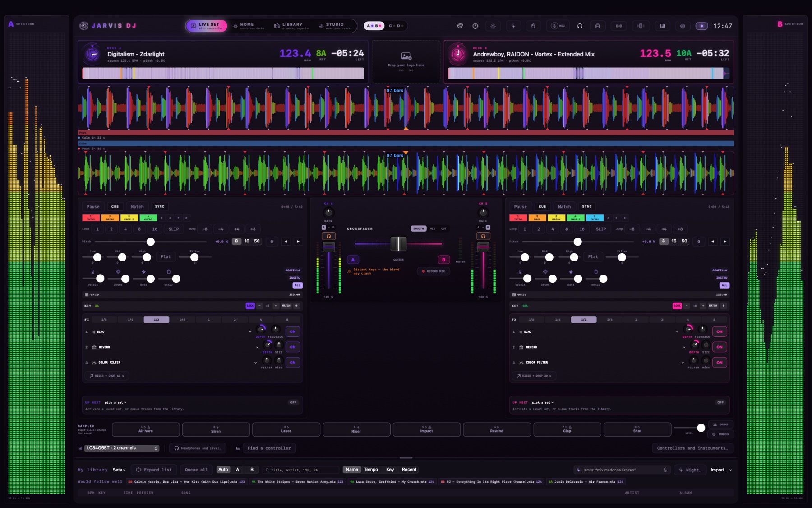The image size is (812, 508).
Task: Expand deck A Reverb effect dropdown chevron
Action: coord(257,347)
